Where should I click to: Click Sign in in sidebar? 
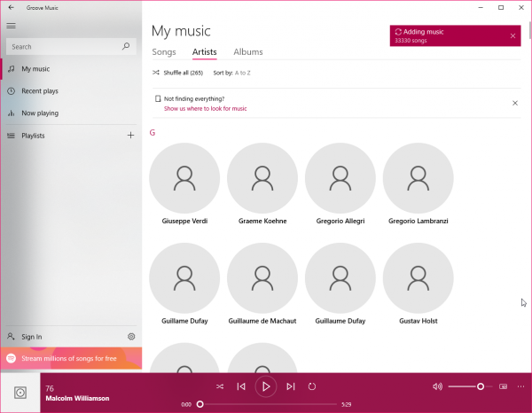[61, 337]
